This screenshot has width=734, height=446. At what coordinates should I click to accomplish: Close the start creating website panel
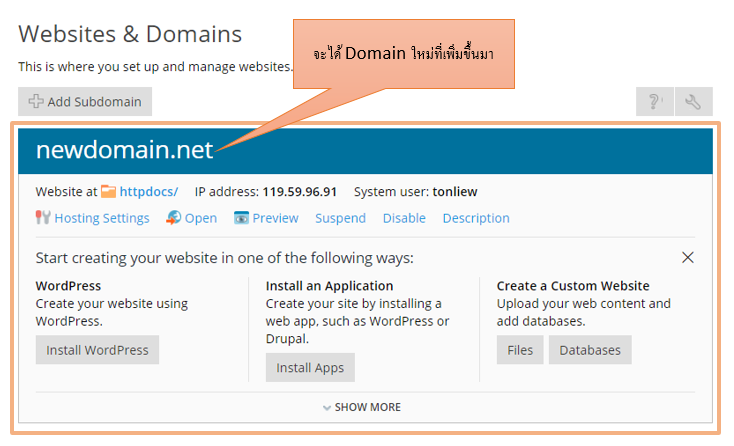pos(688,257)
